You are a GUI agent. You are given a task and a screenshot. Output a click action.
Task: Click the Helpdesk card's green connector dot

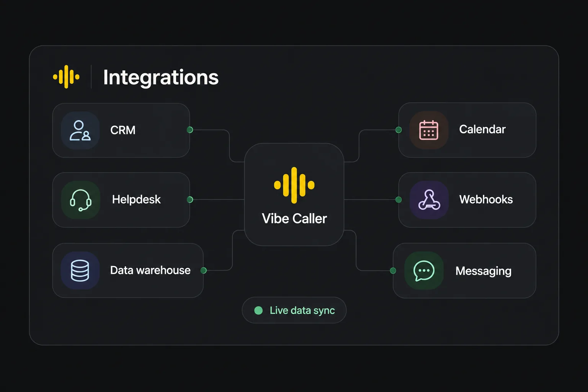pos(190,199)
